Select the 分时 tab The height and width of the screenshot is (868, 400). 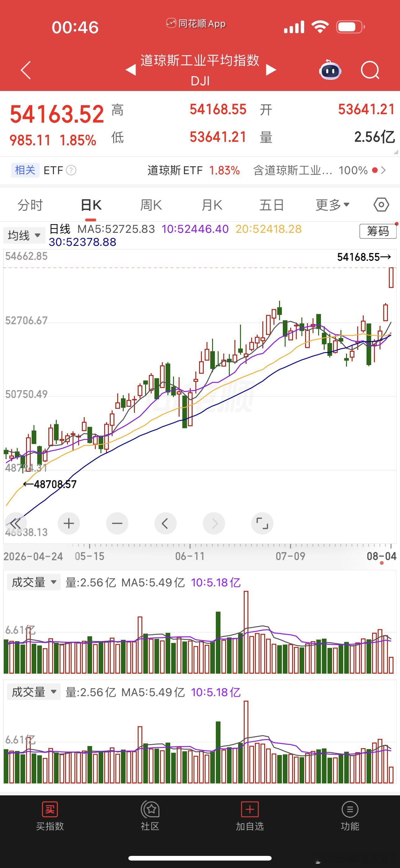[x=30, y=205]
